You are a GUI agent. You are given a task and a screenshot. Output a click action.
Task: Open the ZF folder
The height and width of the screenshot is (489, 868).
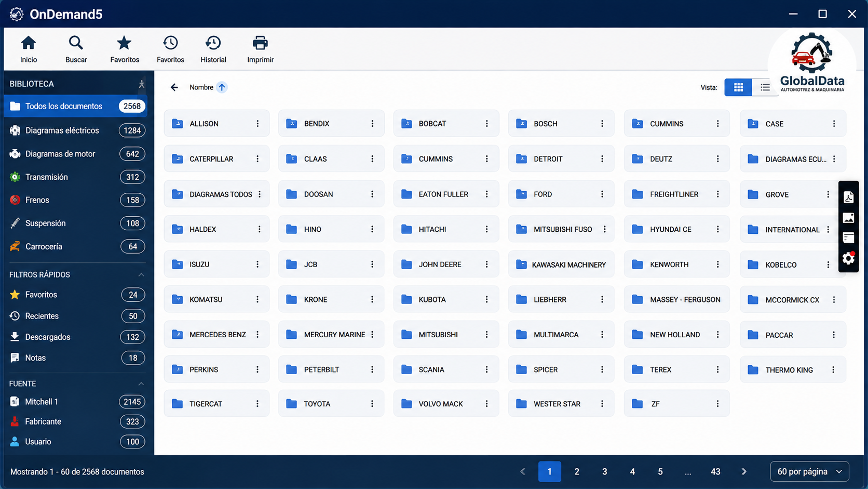676,404
